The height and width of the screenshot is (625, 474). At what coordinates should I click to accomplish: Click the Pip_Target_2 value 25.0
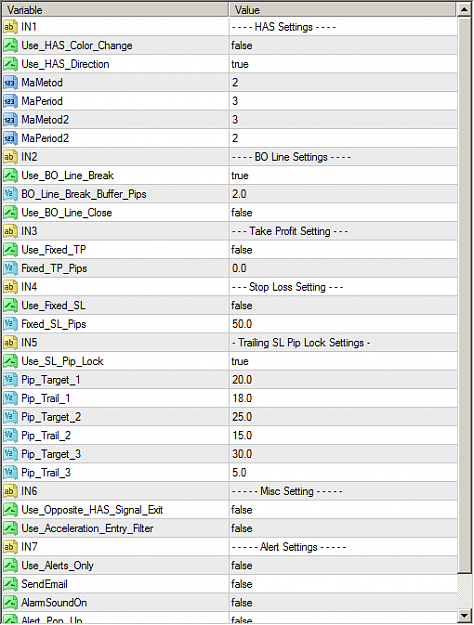click(242, 417)
